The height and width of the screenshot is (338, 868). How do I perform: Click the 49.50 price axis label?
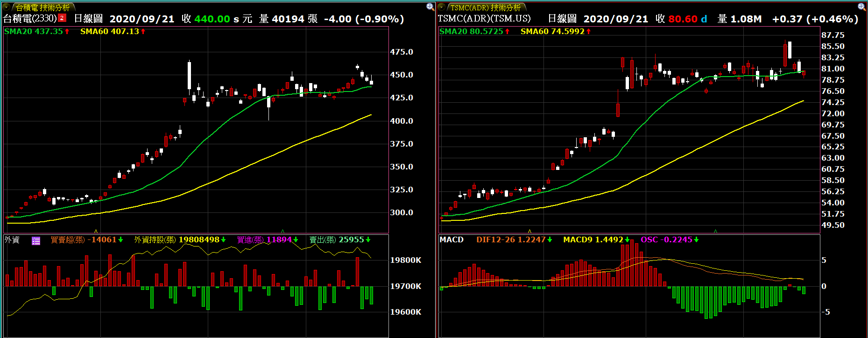(833, 225)
